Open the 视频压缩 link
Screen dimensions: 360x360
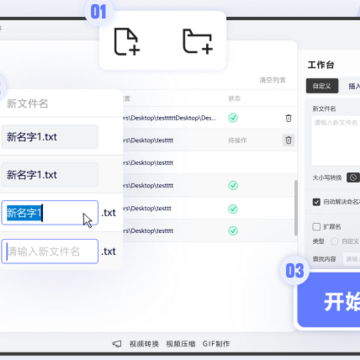coord(181,344)
